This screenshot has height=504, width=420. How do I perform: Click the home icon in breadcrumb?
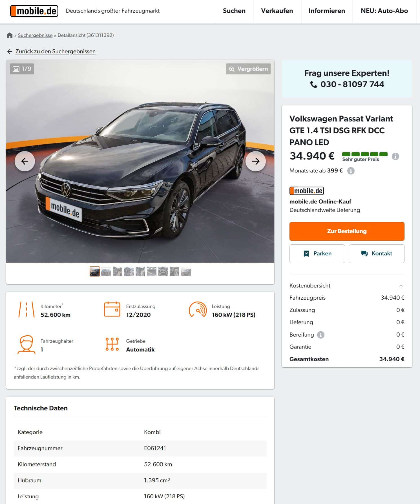pyautogui.click(x=10, y=35)
